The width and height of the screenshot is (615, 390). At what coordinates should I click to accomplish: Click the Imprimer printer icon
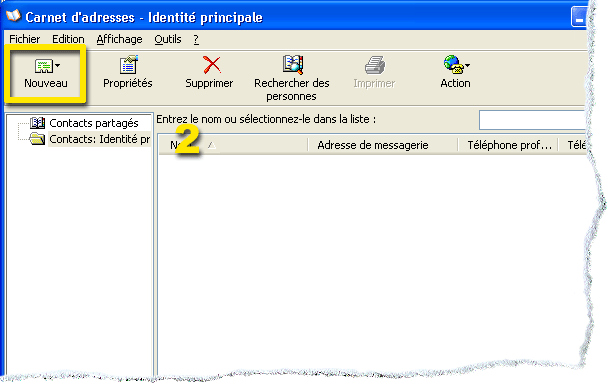click(375, 65)
